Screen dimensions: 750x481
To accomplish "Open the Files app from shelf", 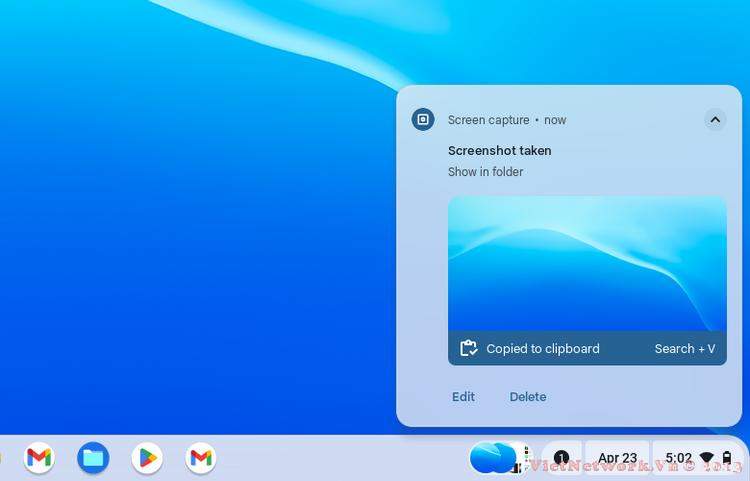I will [x=93, y=458].
